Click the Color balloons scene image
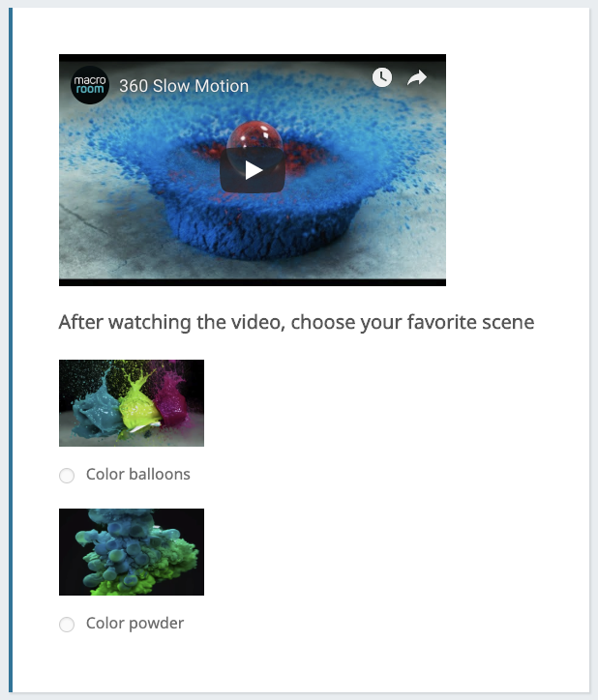The width and height of the screenshot is (598, 700). click(x=132, y=402)
